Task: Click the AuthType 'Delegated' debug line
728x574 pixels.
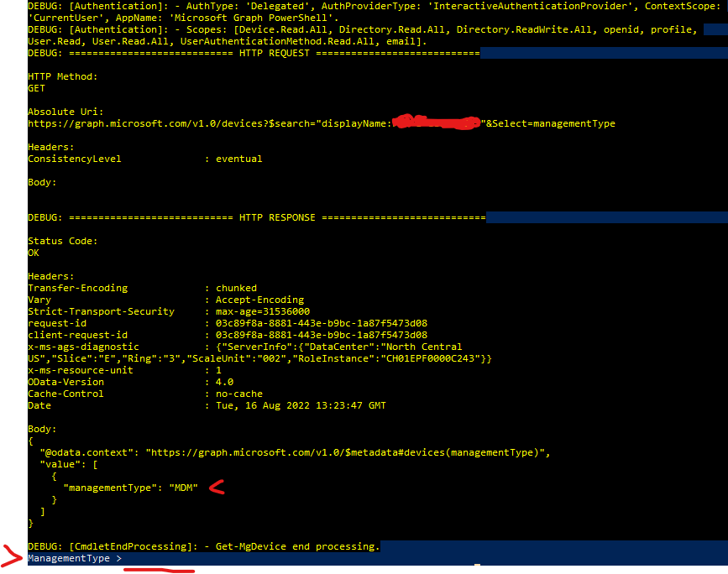Action: 374,6
